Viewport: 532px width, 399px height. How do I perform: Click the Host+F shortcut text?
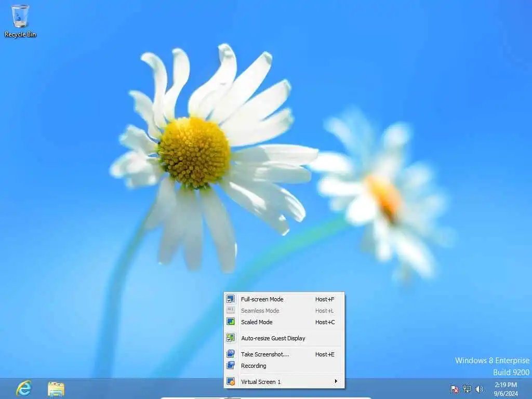click(x=325, y=299)
